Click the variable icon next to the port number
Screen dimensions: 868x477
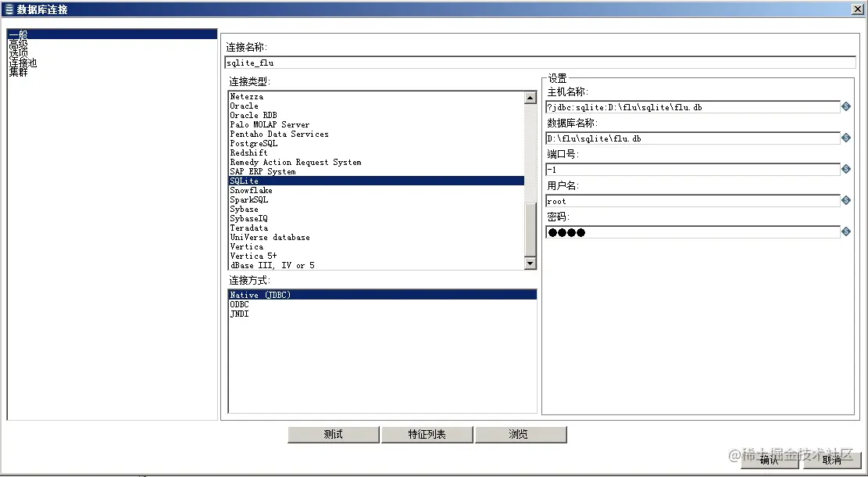pyautogui.click(x=845, y=169)
